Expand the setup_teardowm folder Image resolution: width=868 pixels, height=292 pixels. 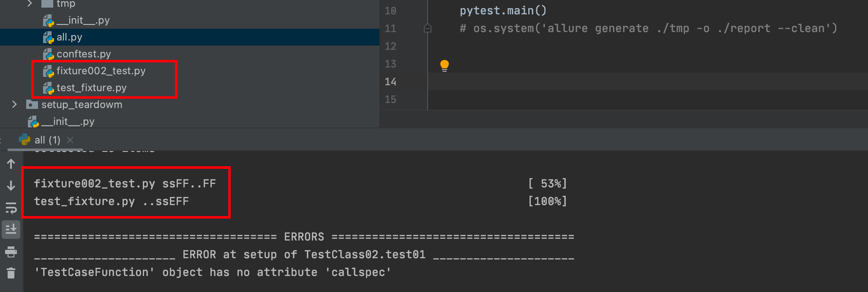point(14,105)
